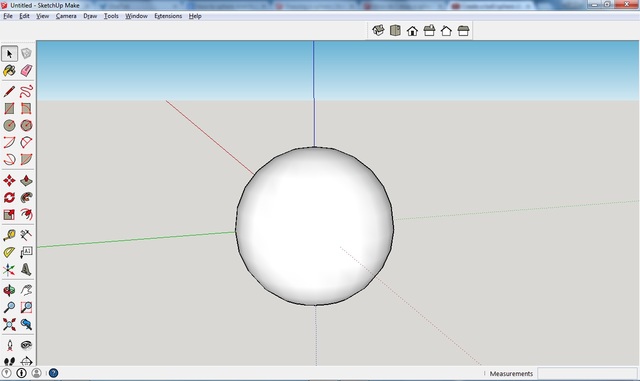Image resolution: width=640 pixels, height=381 pixels.
Task: Choose the Paint Bucket tool
Action: click(9, 71)
